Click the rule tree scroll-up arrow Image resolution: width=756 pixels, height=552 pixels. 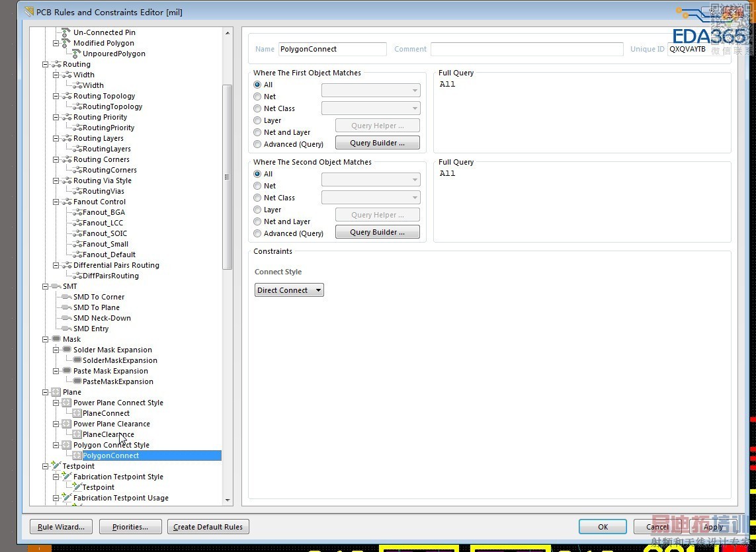click(x=228, y=33)
